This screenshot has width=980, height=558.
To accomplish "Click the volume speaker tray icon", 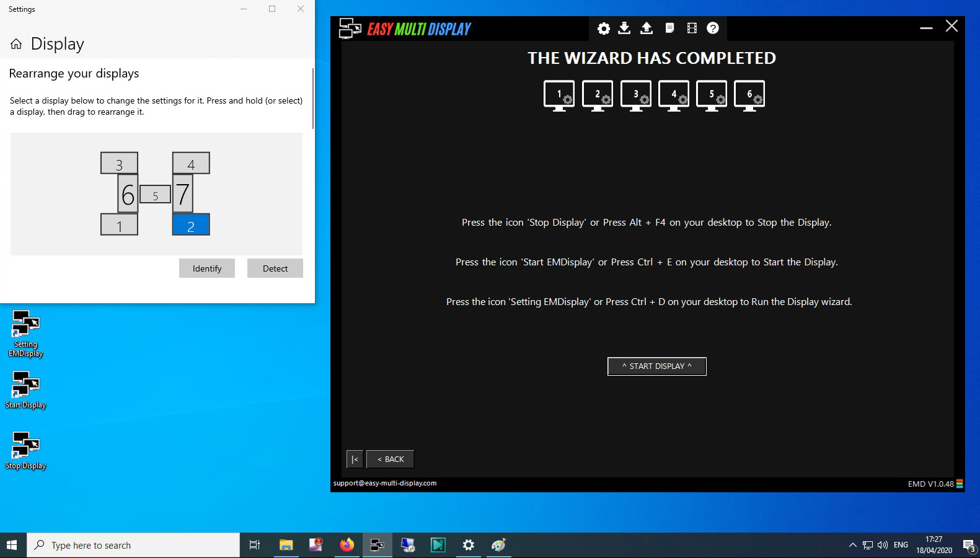I will coord(882,545).
